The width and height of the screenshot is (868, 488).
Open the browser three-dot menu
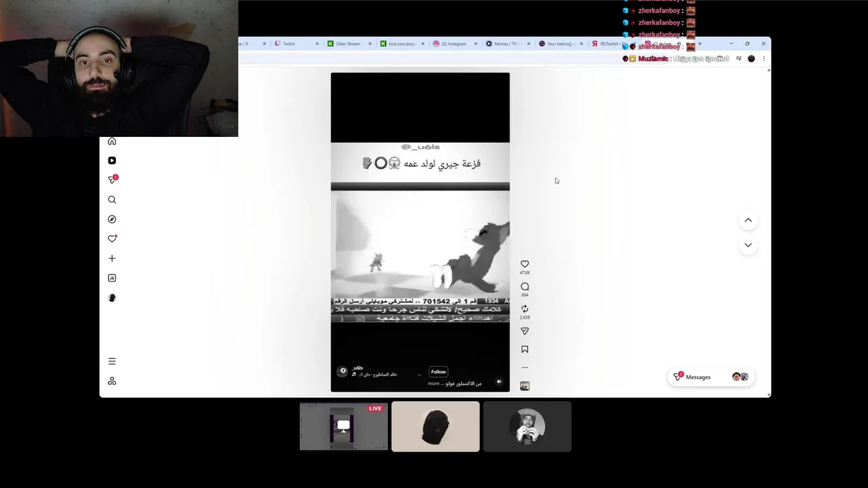pos(764,59)
